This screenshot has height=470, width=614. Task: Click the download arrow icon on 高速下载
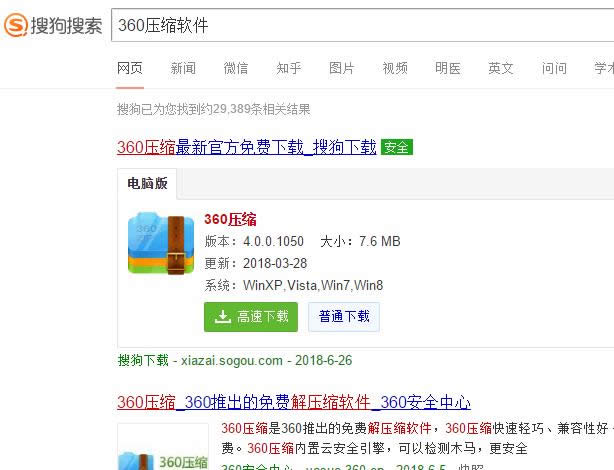[222, 316]
